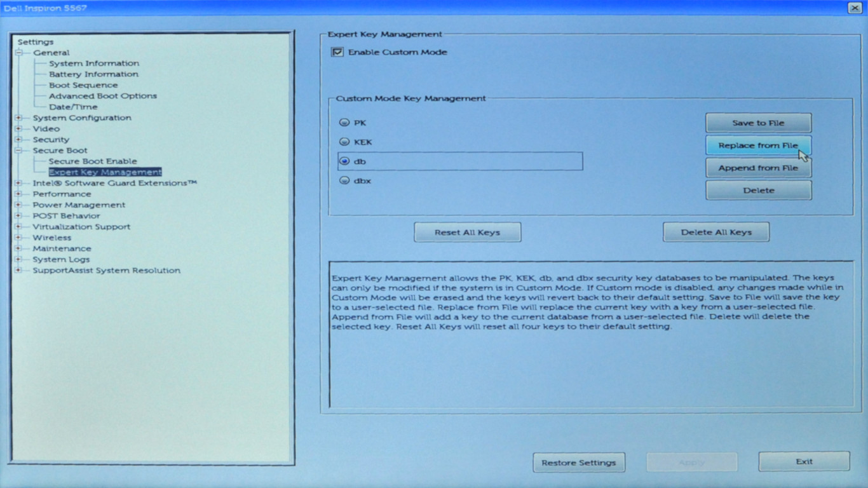The width and height of the screenshot is (868, 488).
Task: Select the PK radio button
Action: point(344,123)
